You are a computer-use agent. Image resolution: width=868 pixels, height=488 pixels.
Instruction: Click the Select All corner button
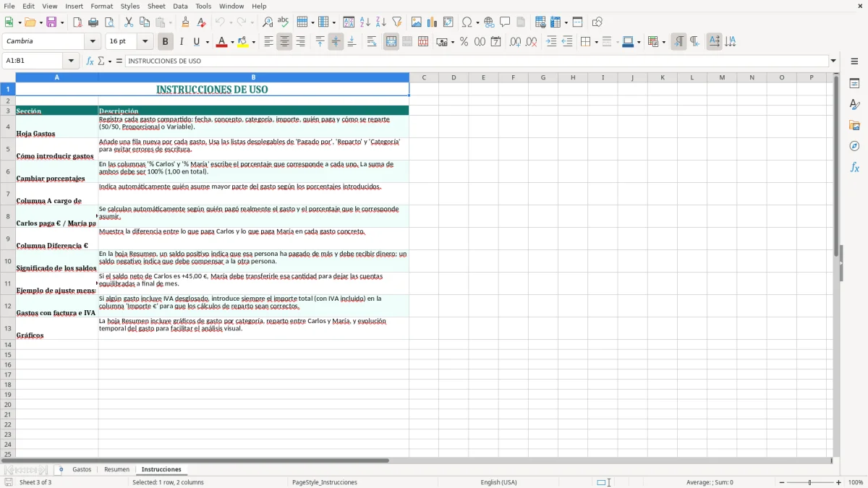point(8,77)
